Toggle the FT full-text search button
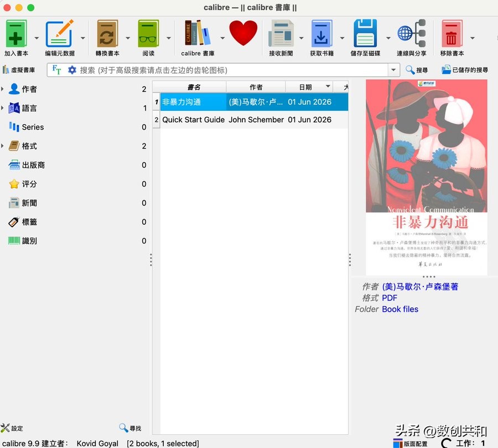 tap(56, 70)
